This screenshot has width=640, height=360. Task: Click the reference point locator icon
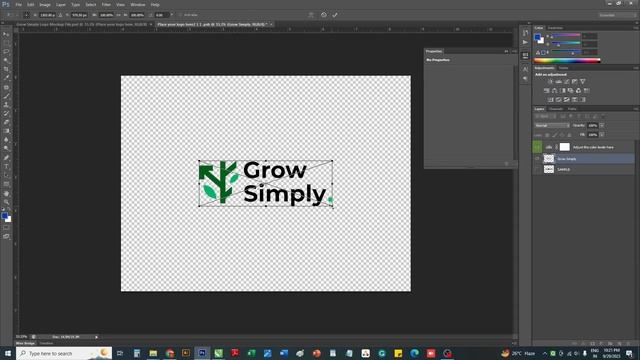pyautogui.click(x=27, y=15)
